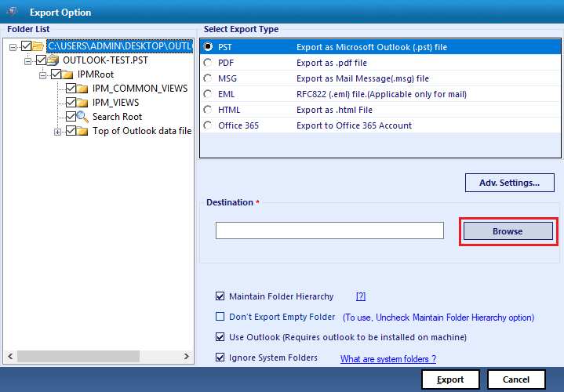Expand the Top of Outlook data file node

click(57, 132)
